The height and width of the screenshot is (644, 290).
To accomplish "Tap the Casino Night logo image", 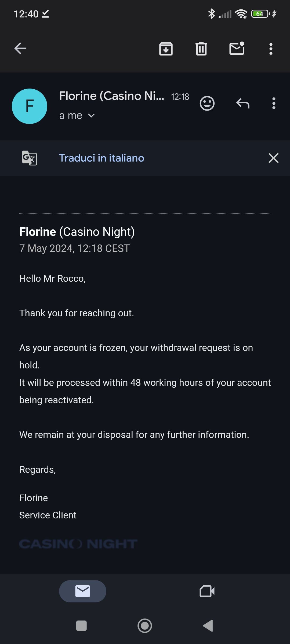I will pos(78,544).
